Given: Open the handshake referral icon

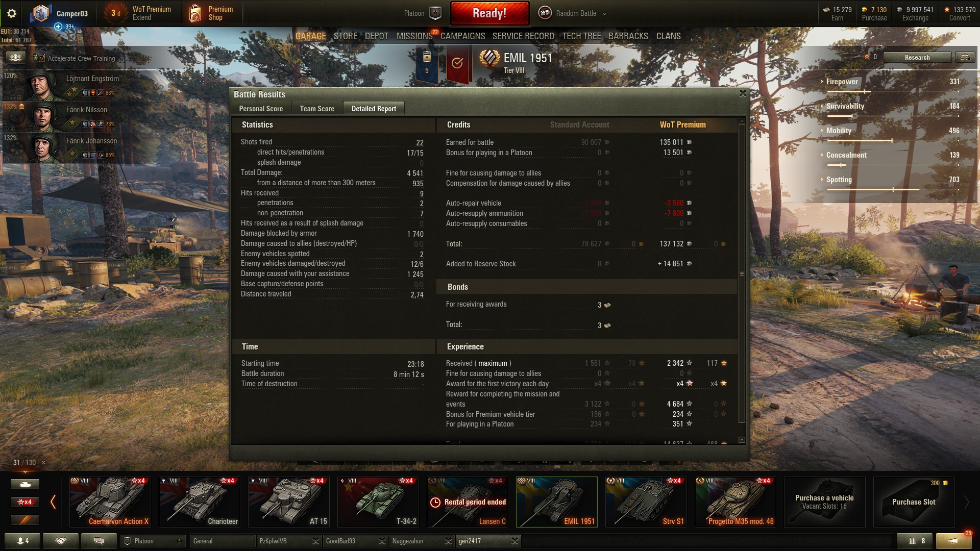Looking at the screenshot, I should pos(61,541).
